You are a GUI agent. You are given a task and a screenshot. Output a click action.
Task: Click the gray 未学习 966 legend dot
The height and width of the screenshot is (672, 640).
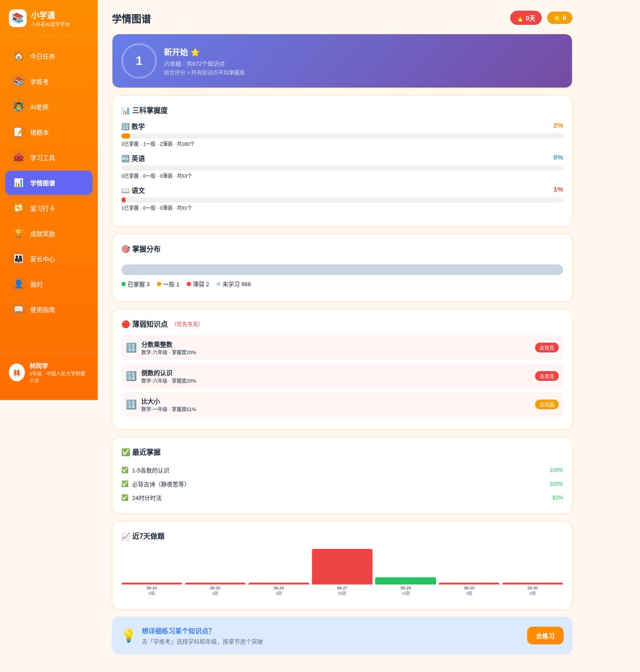pos(219,284)
